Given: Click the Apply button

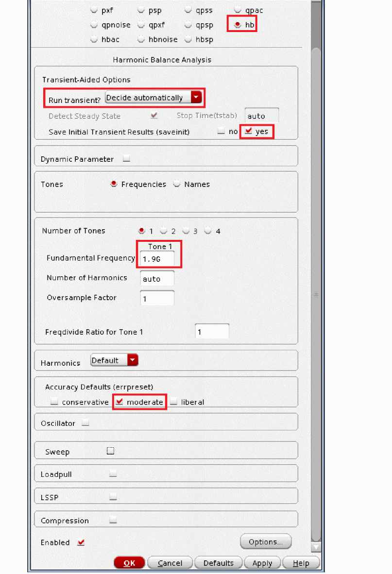Looking at the screenshot, I should [x=262, y=563].
